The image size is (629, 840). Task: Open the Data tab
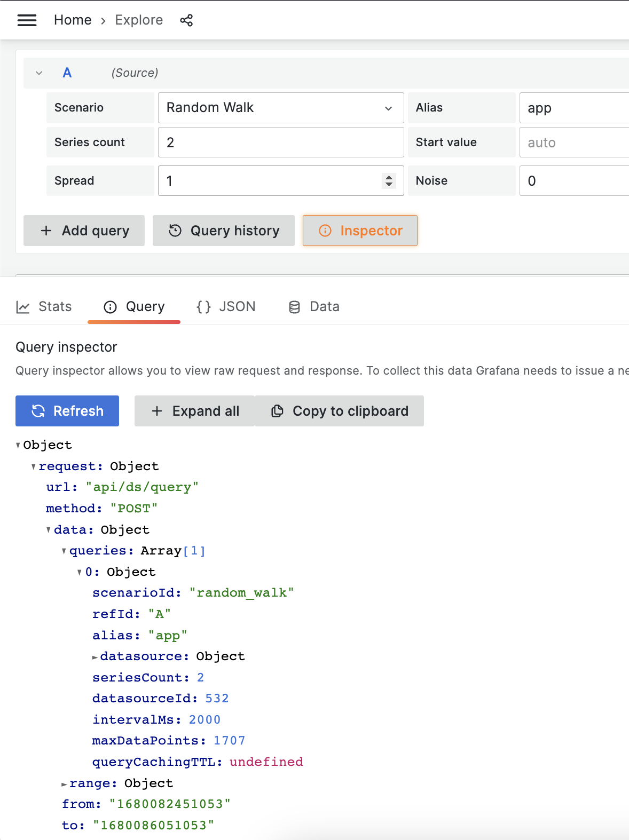click(x=314, y=307)
